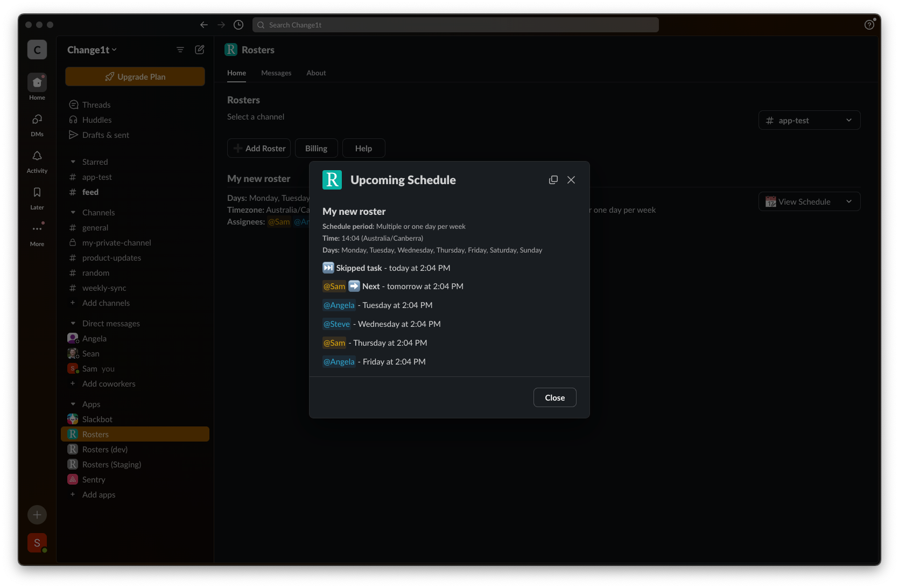Select the Rosters app in sidebar
The image size is (899, 588).
coord(135,434)
